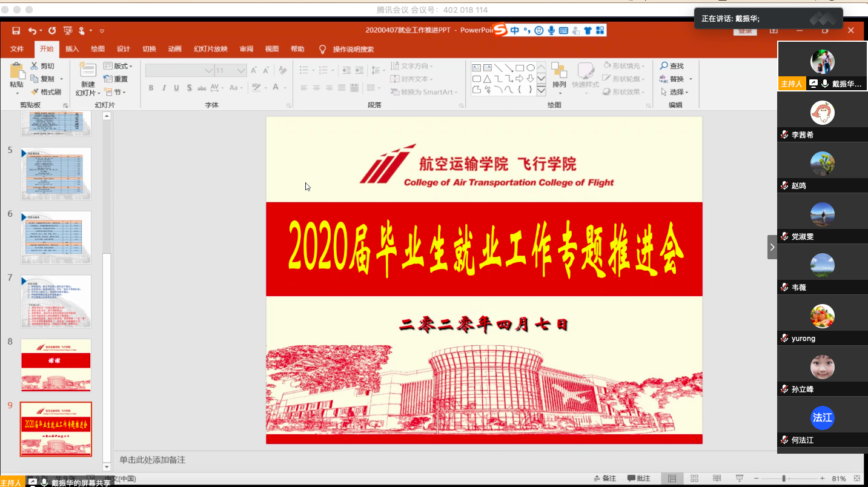Click the Sogou voice input microphone icon
This screenshot has height=487, width=868.
pyautogui.click(x=551, y=30)
